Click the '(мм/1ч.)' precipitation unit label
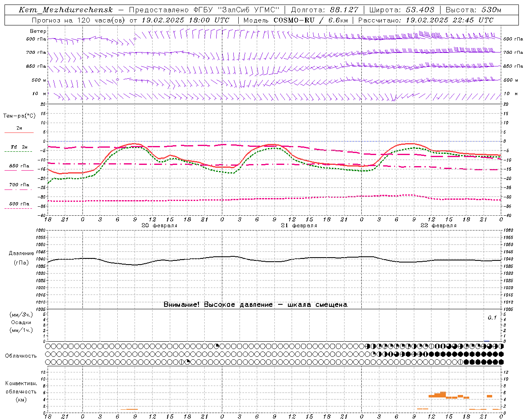The width and height of the screenshot is (525, 420). [21, 330]
